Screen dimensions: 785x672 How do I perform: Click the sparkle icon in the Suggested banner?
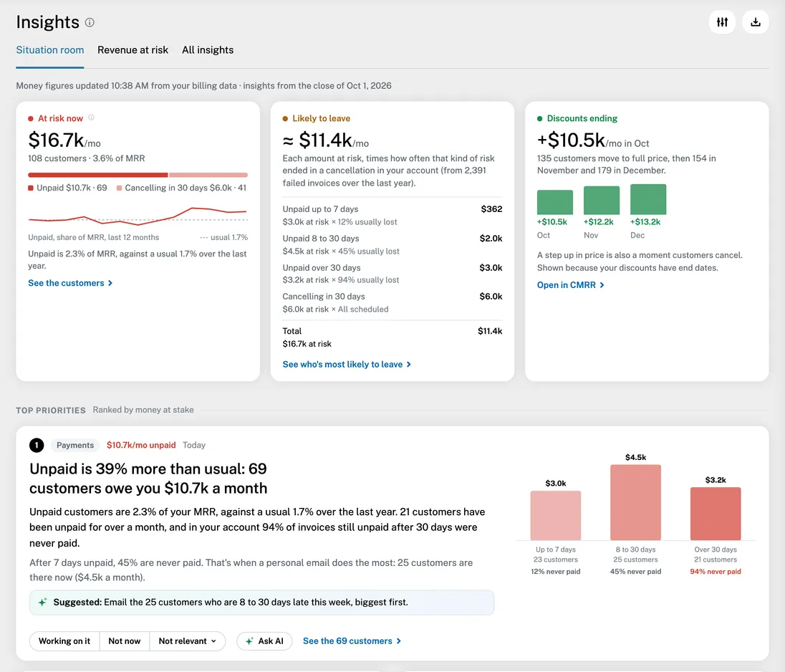(42, 602)
